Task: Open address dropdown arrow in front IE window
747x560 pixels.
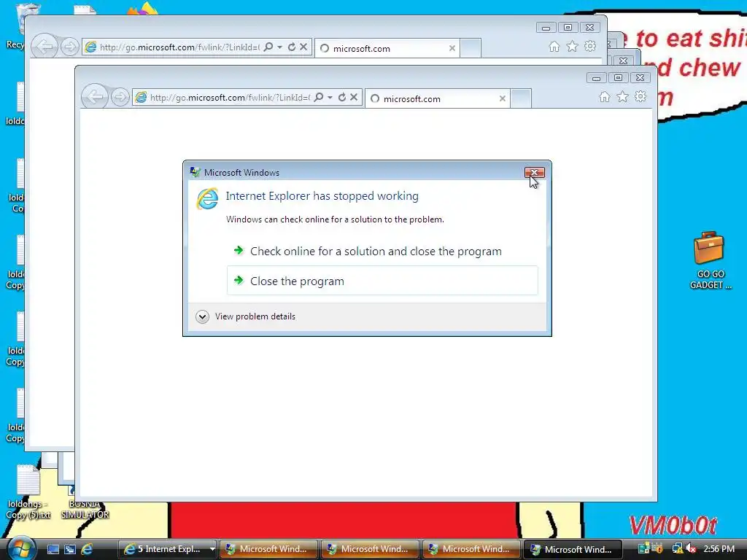Action: 330,97
